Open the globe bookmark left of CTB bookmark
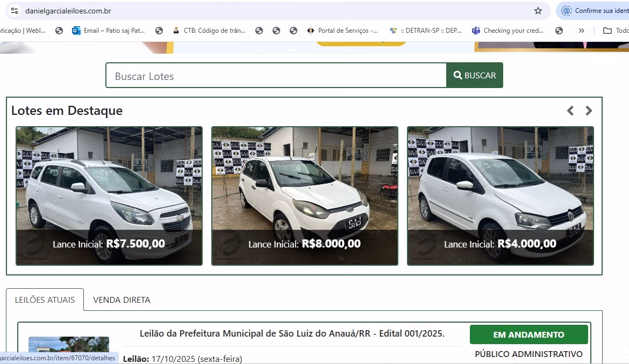The image size is (629, 364). 159,31
